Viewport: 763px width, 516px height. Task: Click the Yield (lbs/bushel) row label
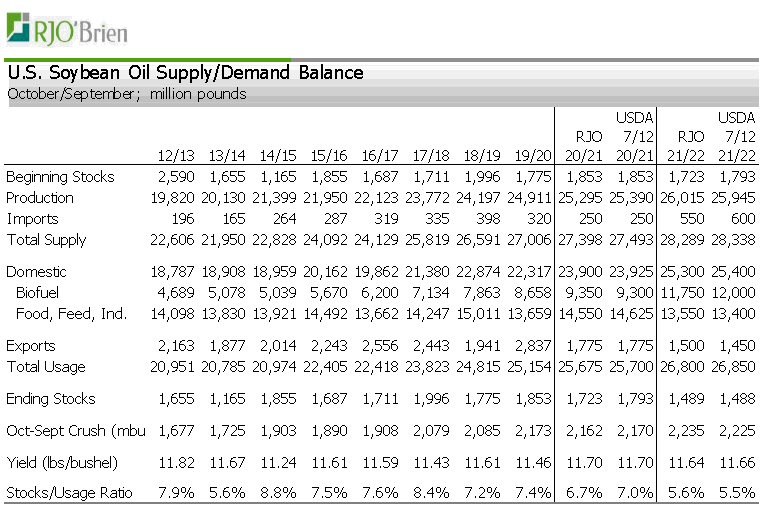[62, 463]
